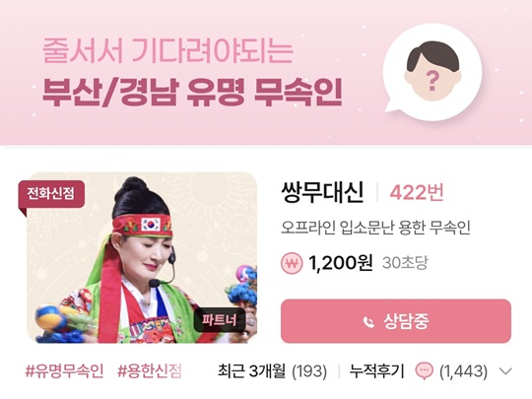Click the 1,200원 price text
The height and width of the screenshot is (399, 532).
(x=340, y=263)
